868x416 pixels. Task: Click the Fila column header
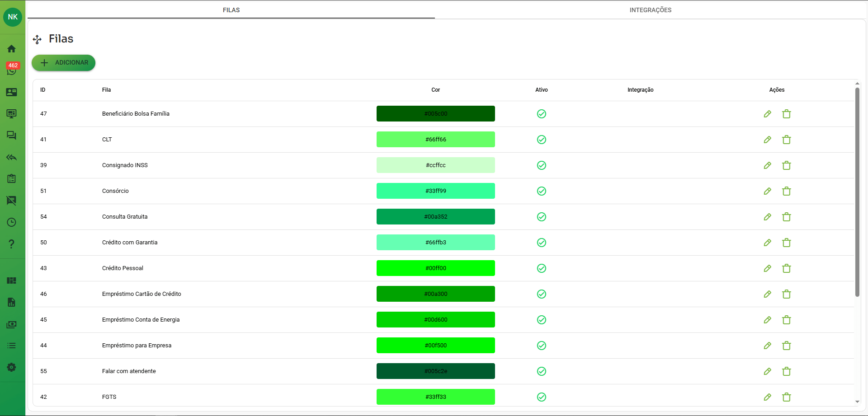pos(106,90)
